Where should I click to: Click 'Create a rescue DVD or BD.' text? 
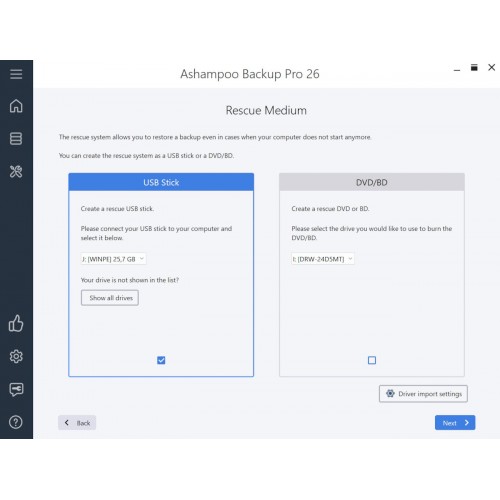[x=330, y=209]
